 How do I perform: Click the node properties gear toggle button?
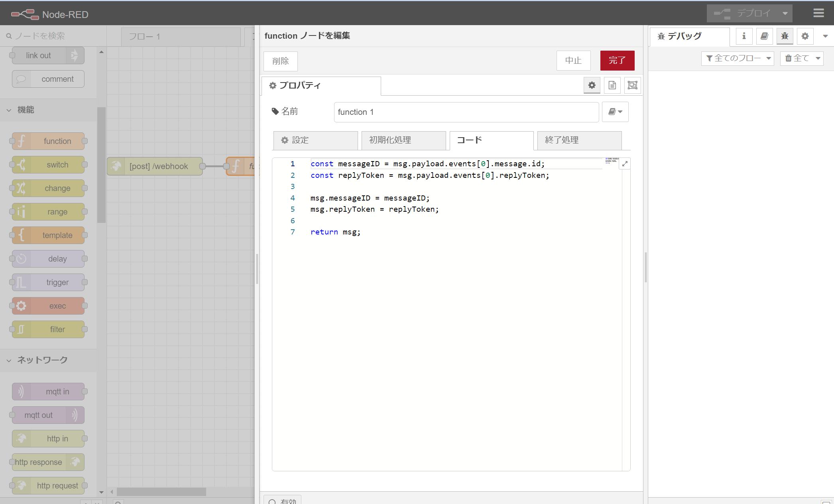(592, 85)
